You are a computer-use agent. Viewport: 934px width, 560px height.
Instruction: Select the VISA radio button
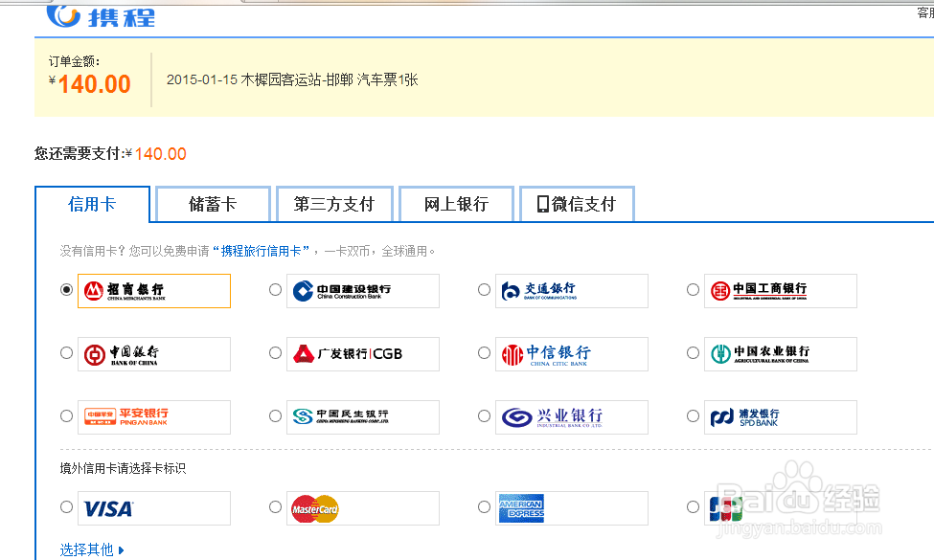(x=67, y=507)
